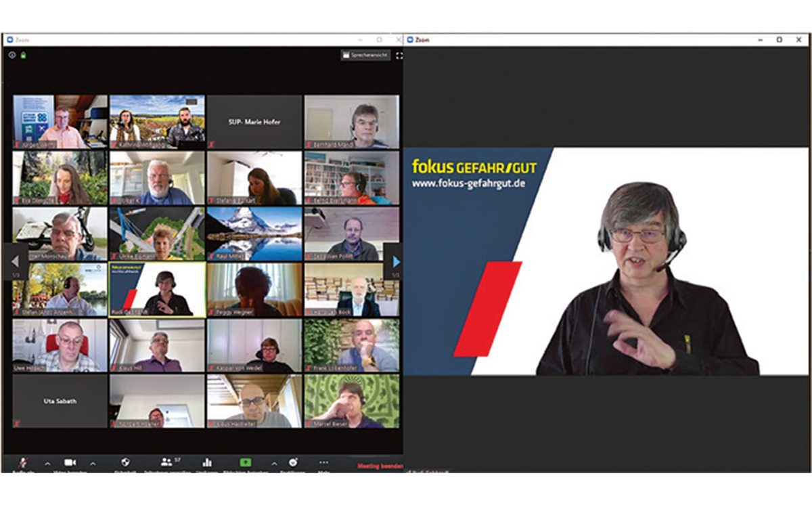Unmute the microphone in the toolbar
Image resolution: width=812 pixels, height=505 pixels.
pos(22,462)
